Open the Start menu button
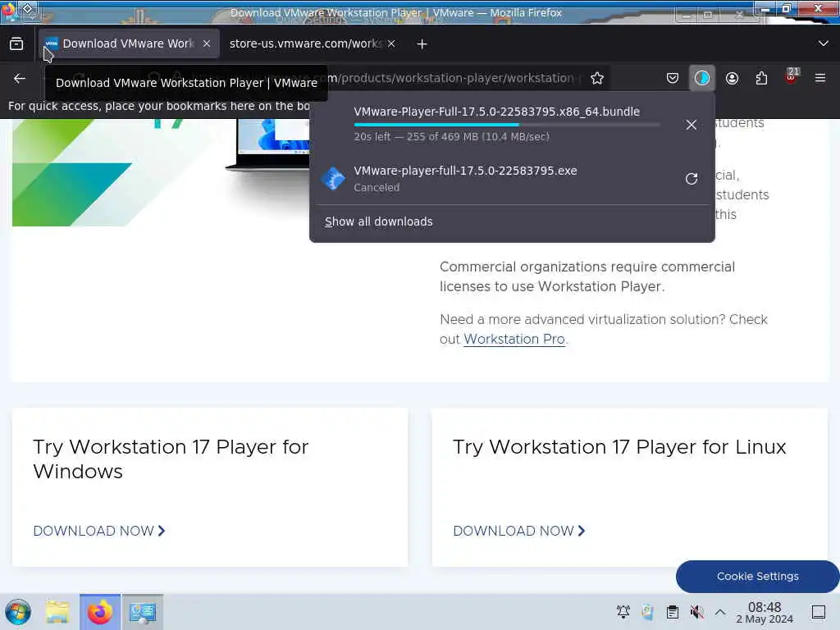The image size is (840, 630). pyautogui.click(x=18, y=612)
